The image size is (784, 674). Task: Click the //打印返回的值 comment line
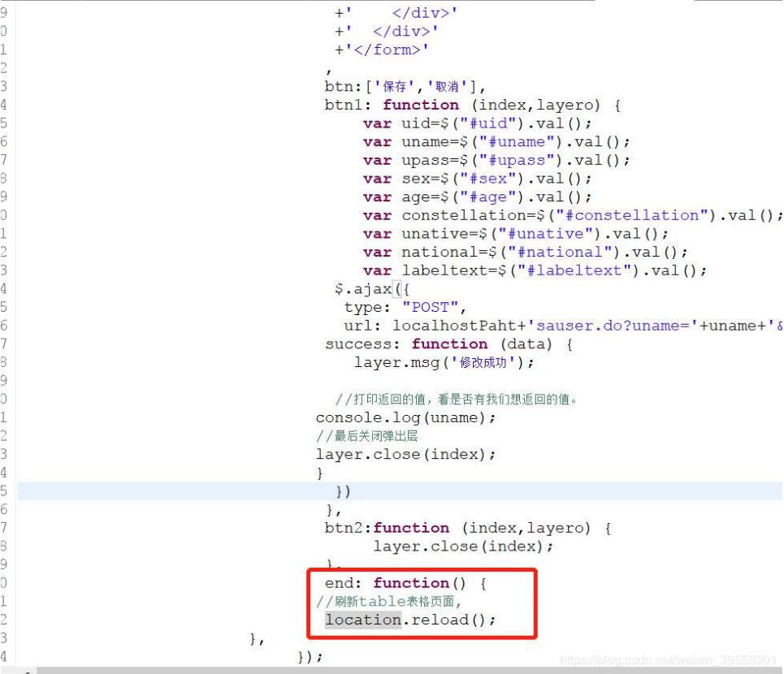[x=457, y=400]
